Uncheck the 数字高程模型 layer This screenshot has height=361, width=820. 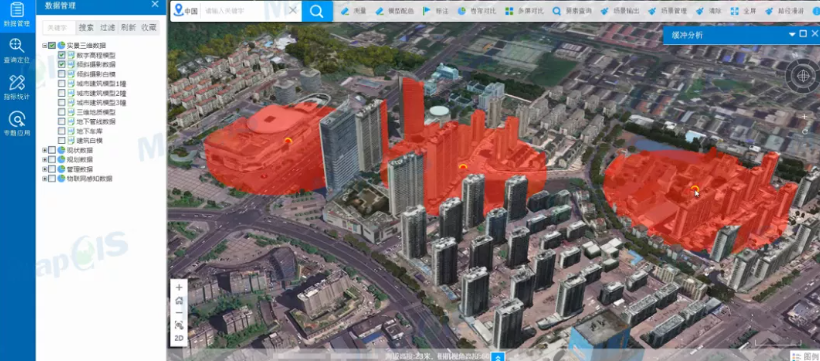pyautogui.click(x=62, y=55)
